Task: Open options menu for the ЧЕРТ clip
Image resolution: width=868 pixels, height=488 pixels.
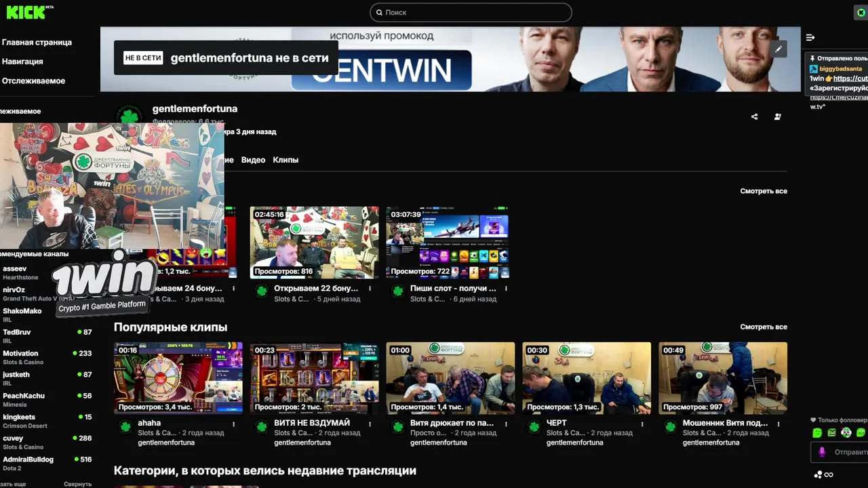Action: (x=642, y=424)
